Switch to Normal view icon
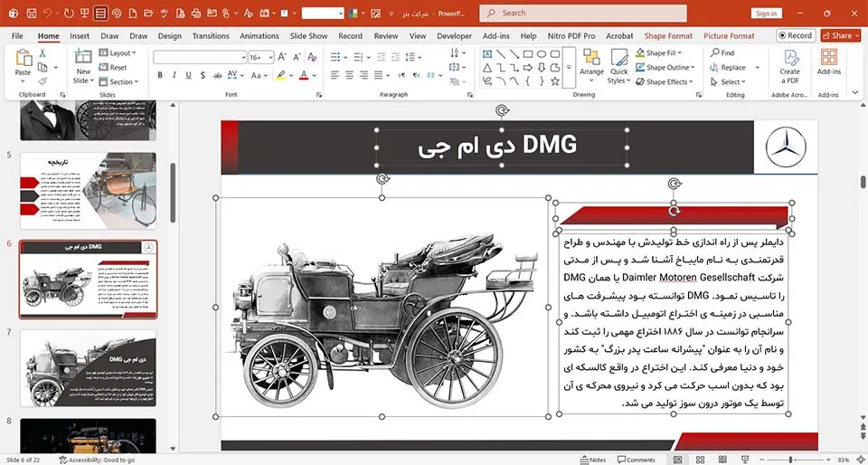The width and height of the screenshot is (868, 465). [x=677, y=460]
